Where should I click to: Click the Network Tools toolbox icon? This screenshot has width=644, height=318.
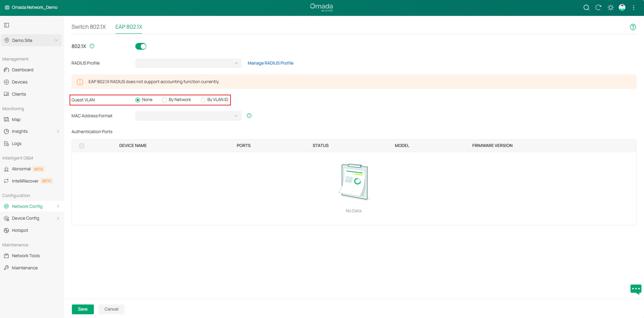coord(6,256)
